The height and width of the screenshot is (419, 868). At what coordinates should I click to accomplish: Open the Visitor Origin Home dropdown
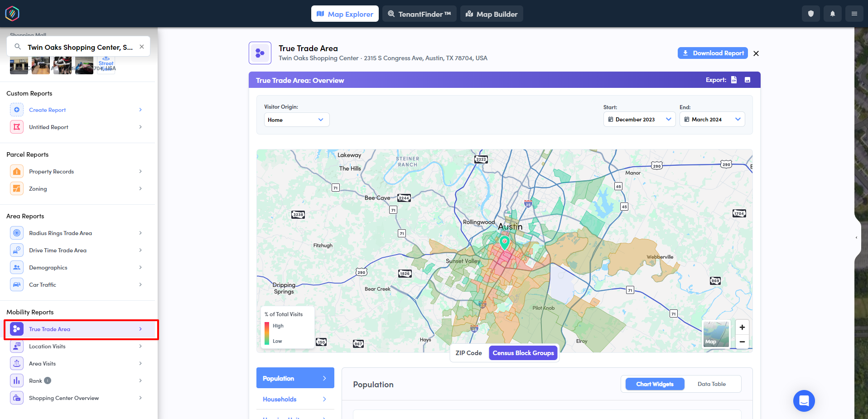tap(297, 120)
